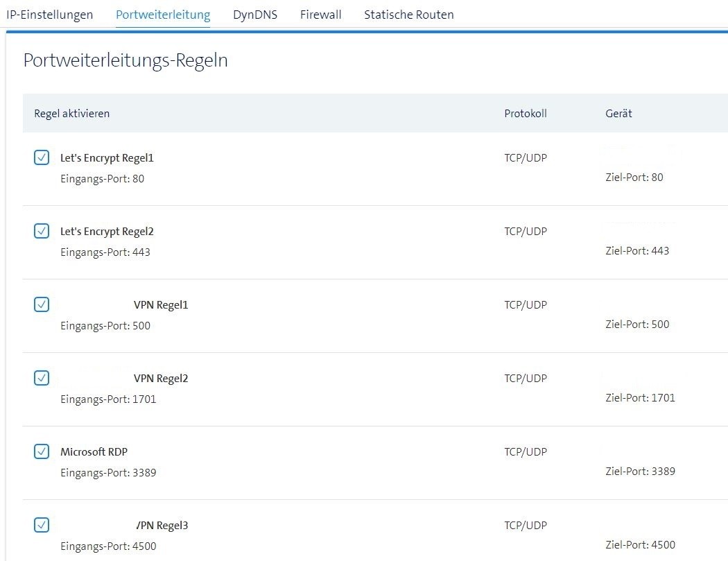Deactivate the VPN Regel2 checkbox
Viewport: 728px width, 561px height.
[42, 378]
